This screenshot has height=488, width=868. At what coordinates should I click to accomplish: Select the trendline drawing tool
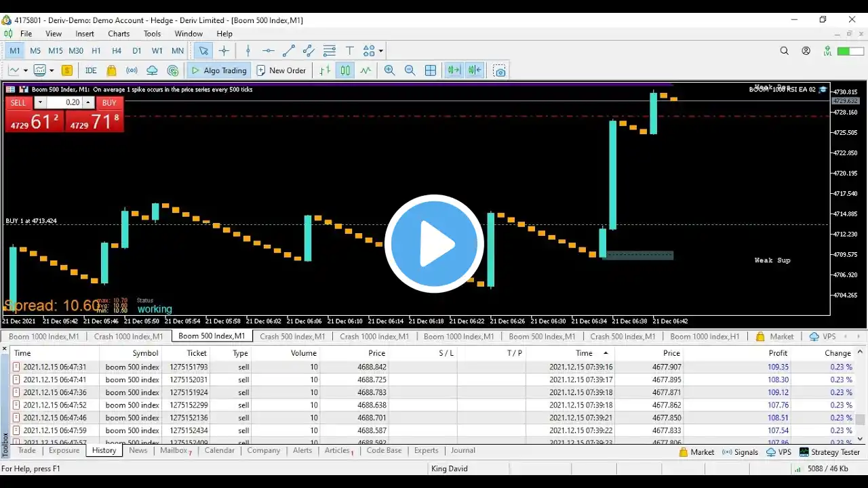coord(288,51)
